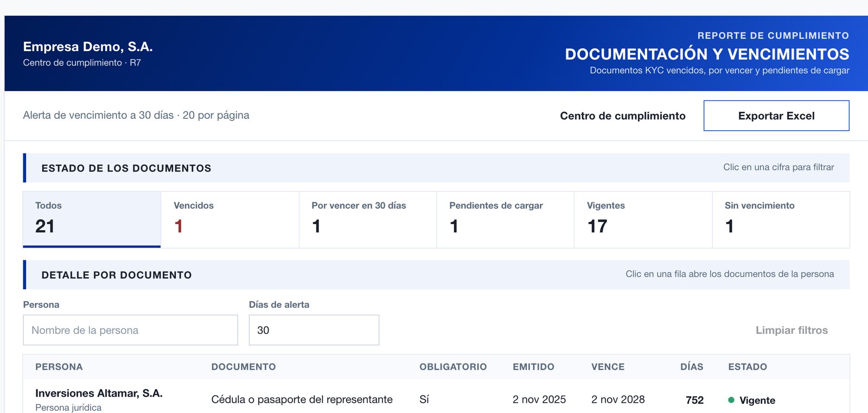868x413 pixels.
Task: Click the Días de alerta input
Action: tap(314, 330)
